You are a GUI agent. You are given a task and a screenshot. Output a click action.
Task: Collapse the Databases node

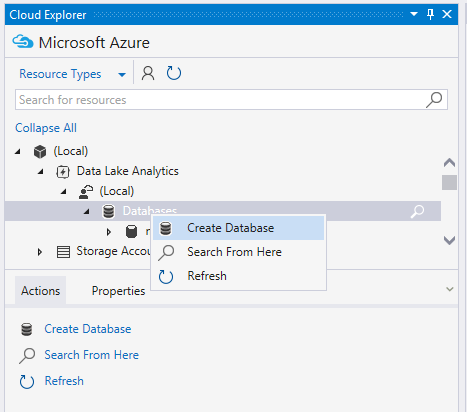pos(86,212)
